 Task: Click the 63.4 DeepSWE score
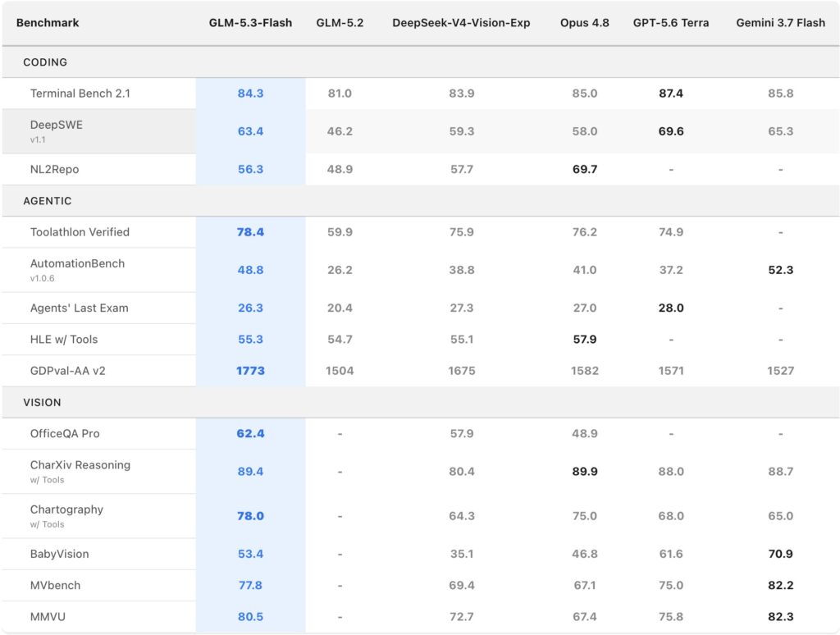tap(250, 131)
